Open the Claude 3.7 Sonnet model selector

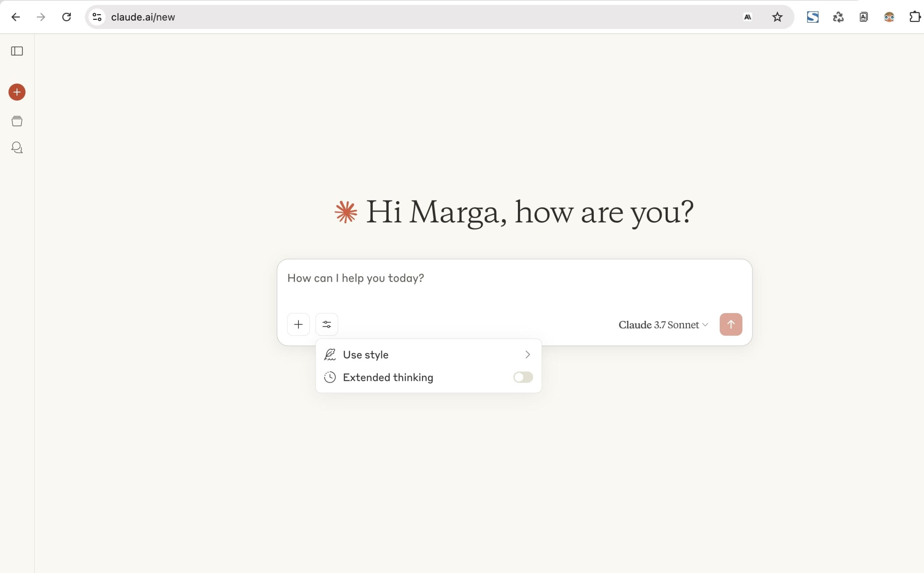click(x=663, y=325)
